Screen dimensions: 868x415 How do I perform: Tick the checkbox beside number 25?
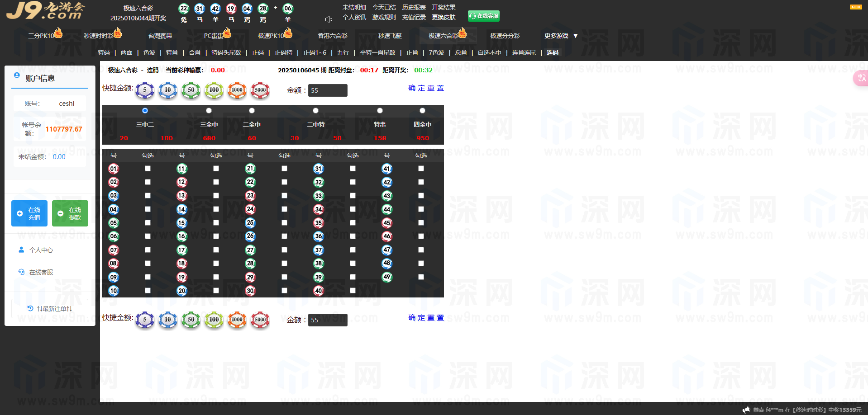[x=284, y=223]
